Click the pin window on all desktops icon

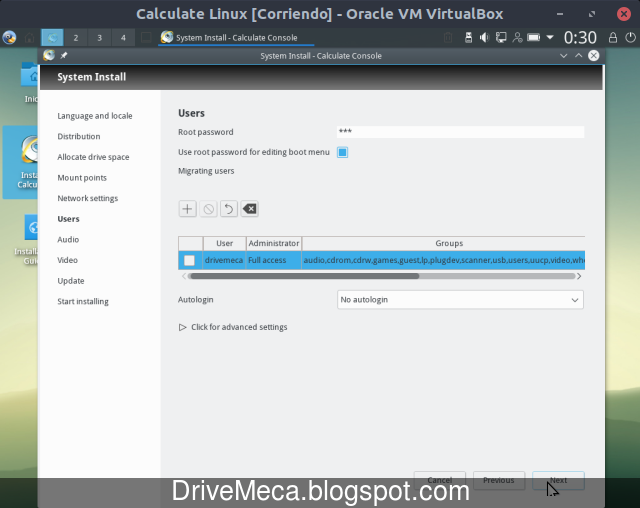coord(64,55)
